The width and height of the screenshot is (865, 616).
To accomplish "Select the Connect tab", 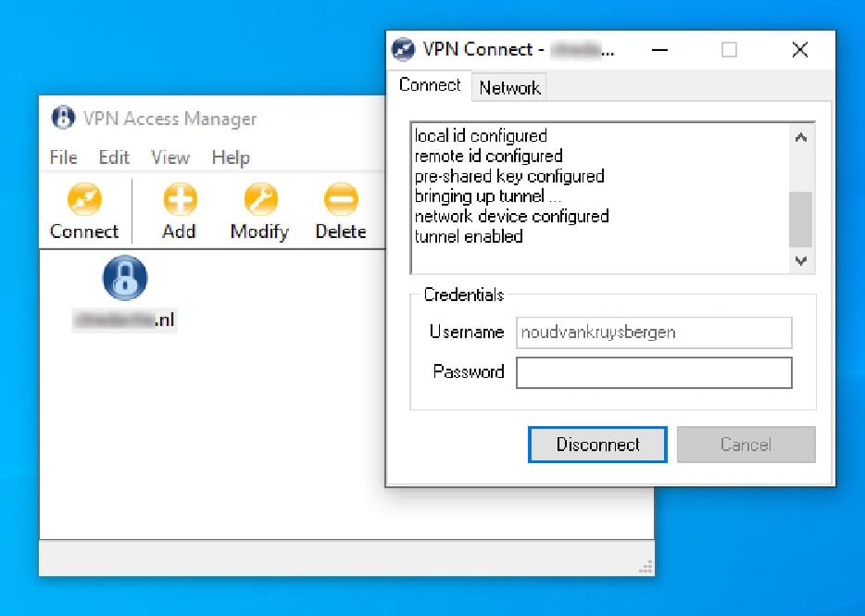I will (x=430, y=84).
